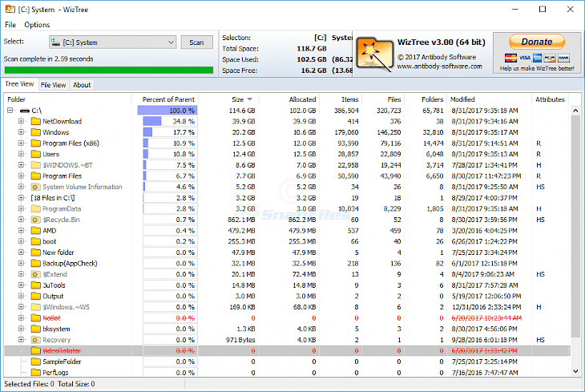Viewport: 585px width, 392px height.
Task: Click the Backup(AppCheck) folder icon
Action: 36,264
